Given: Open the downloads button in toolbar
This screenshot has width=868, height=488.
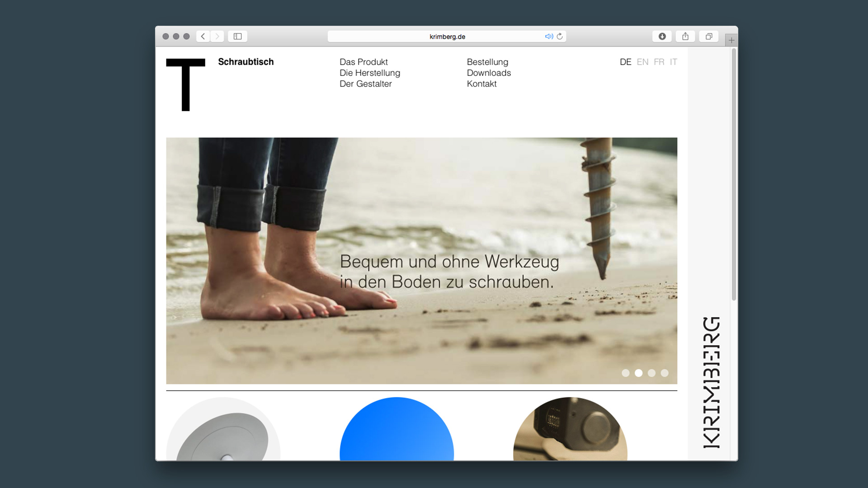Looking at the screenshot, I should [x=662, y=36].
